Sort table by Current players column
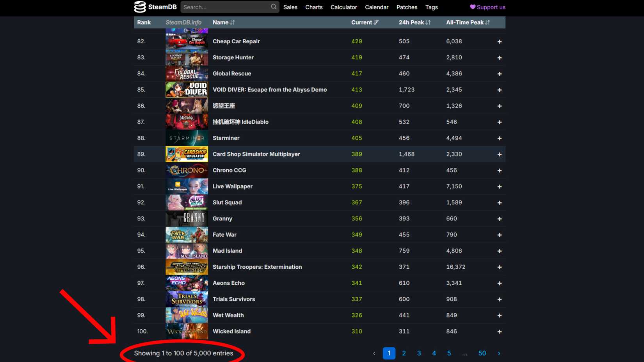Image resolution: width=644 pixels, height=362 pixels. point(365,22)
